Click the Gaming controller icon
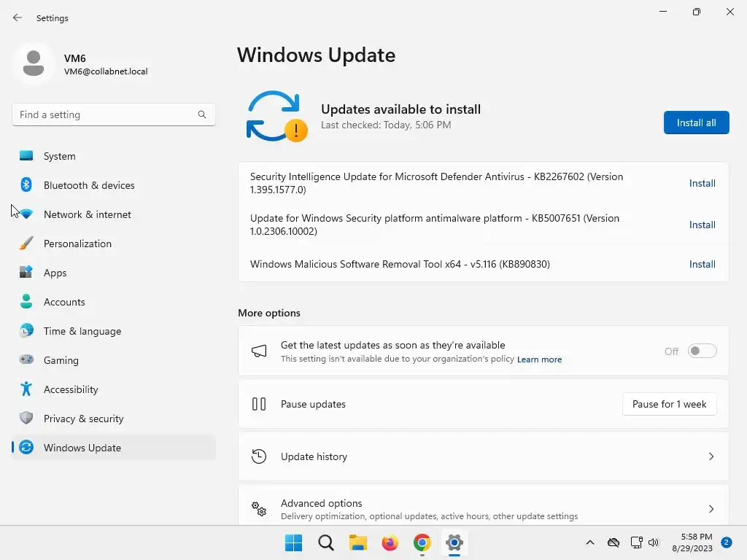 [26, 359]
